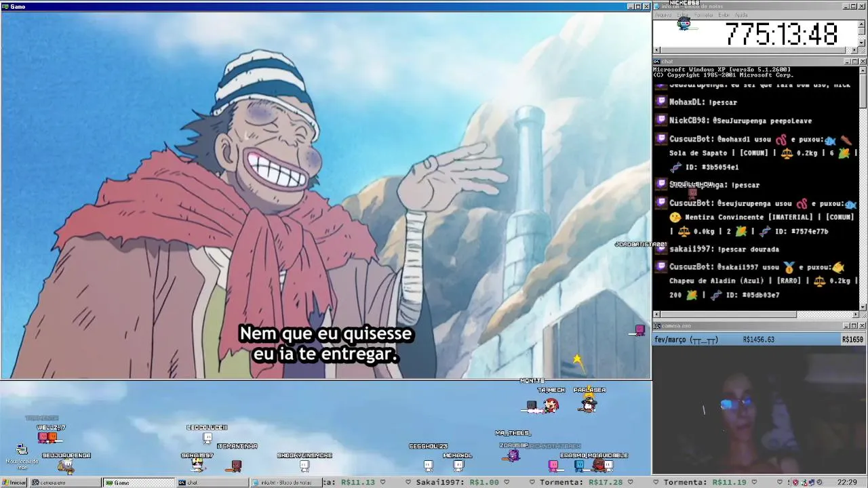Click the Game window title bar icon
The height and width of the screenshot is (488, 868).
point(5,7)
